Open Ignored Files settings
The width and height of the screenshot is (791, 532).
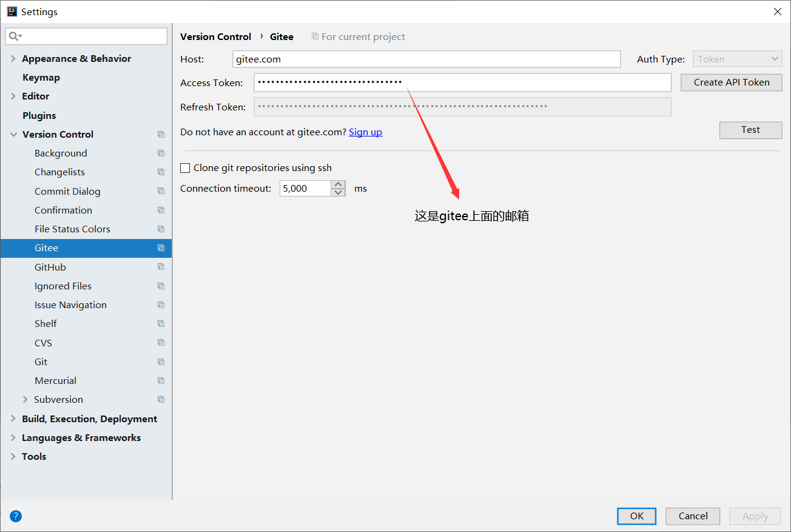63,286
